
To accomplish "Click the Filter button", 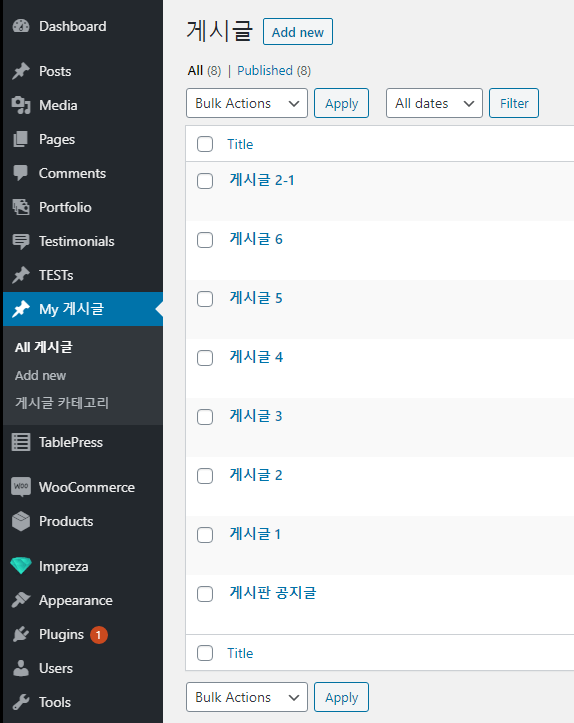I will [x=514, y=103].
